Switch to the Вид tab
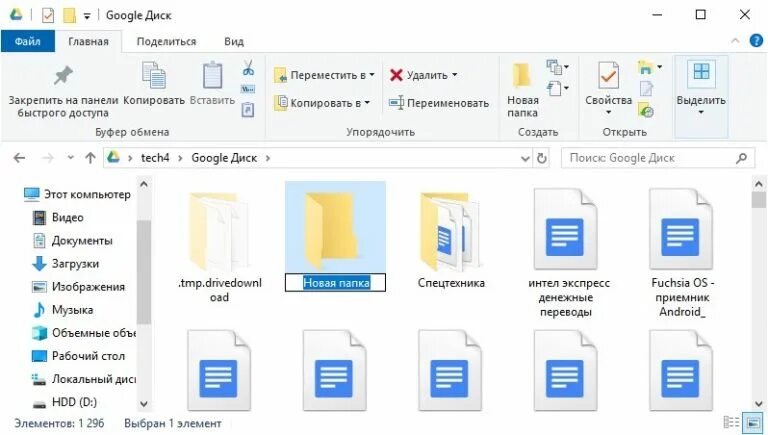 pos(234,41)
